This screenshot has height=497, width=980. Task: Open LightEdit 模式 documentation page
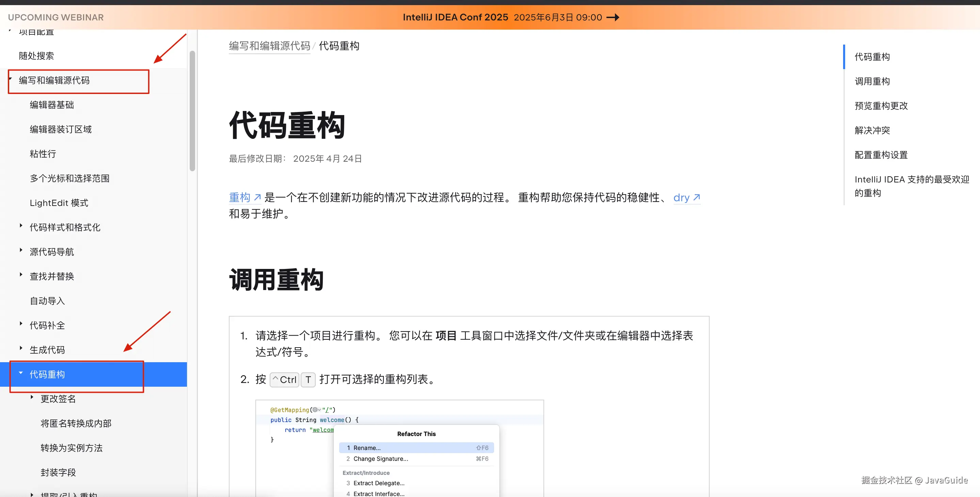(x=58, y=203)
